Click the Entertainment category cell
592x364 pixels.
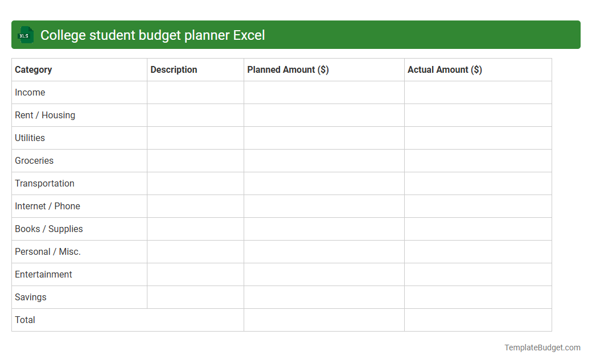coord(43,274)
